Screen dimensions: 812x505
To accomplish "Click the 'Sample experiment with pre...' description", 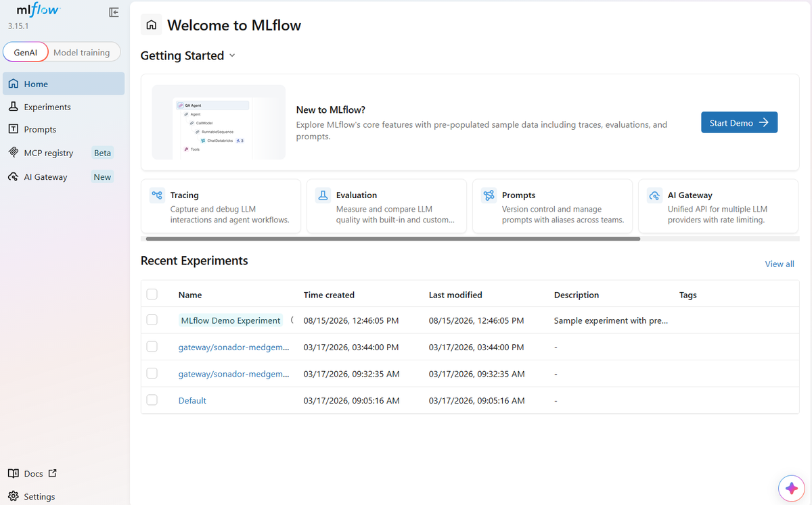I will click(611, 320).
